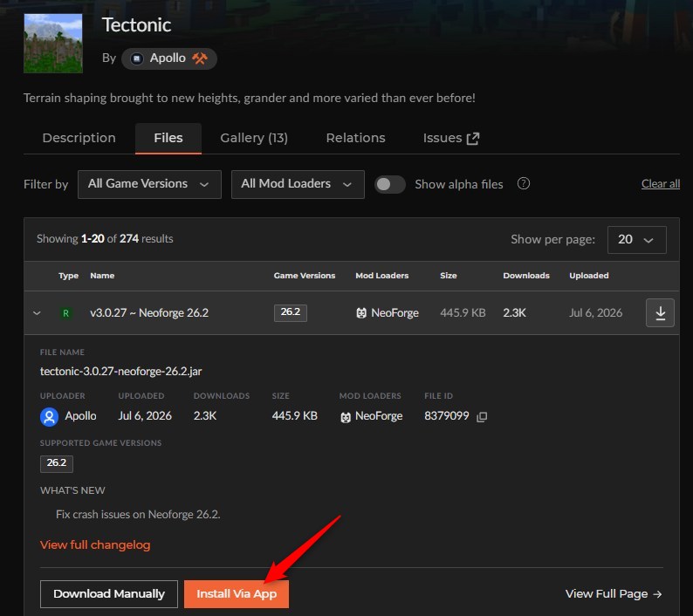693x616 pixels.
Task: Click the help question mark beside Show alpha files
Action: [x=524, y=183]
